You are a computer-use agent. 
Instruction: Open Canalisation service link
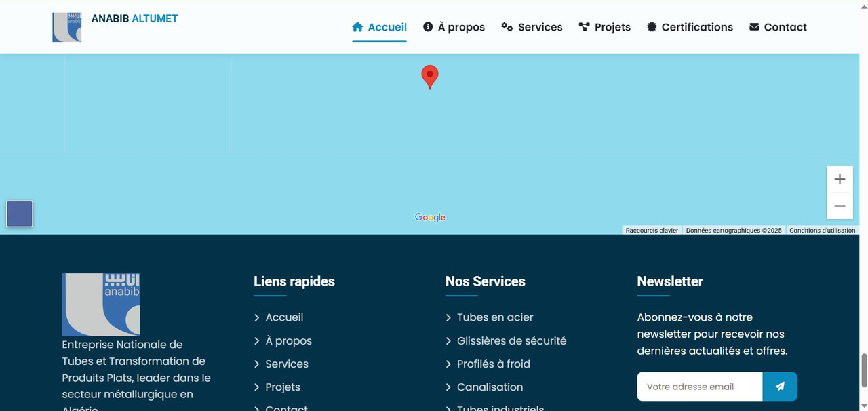490,387
